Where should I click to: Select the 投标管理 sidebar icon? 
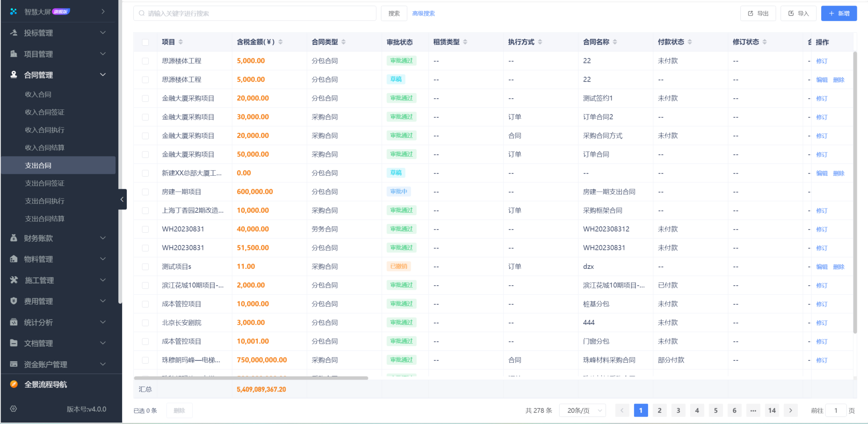(x=13, y=33)
